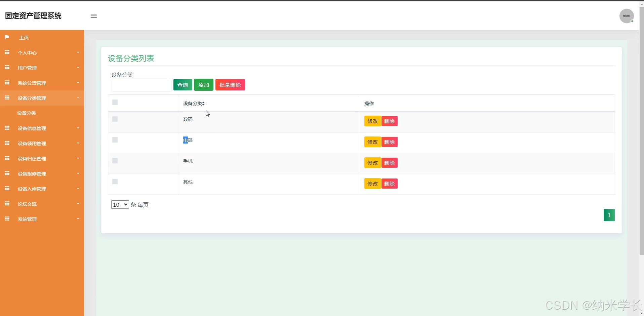Click the grid icon beside 个人中心
This screenshot has height=316, width=644.
7,52
